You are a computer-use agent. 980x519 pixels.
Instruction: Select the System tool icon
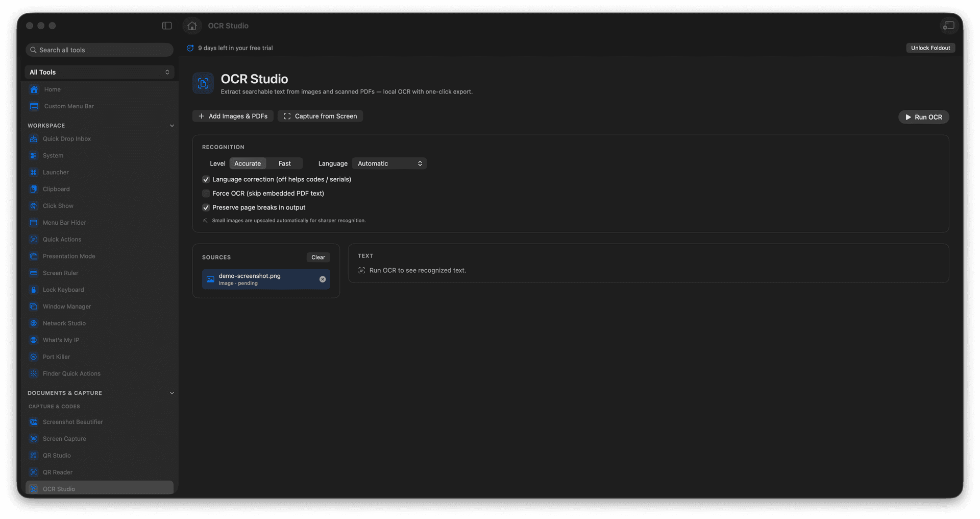[34, 156]
